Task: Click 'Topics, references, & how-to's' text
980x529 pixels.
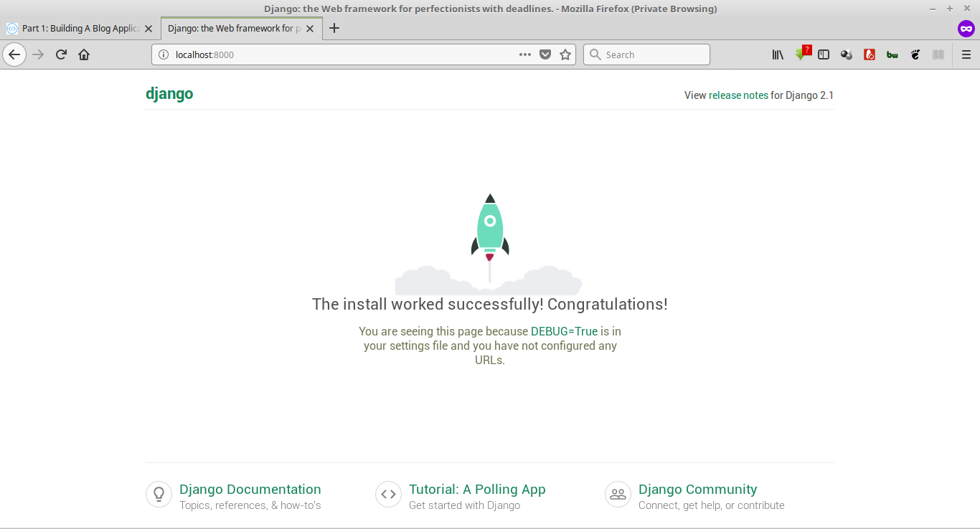Action: [x=250, y=505]
